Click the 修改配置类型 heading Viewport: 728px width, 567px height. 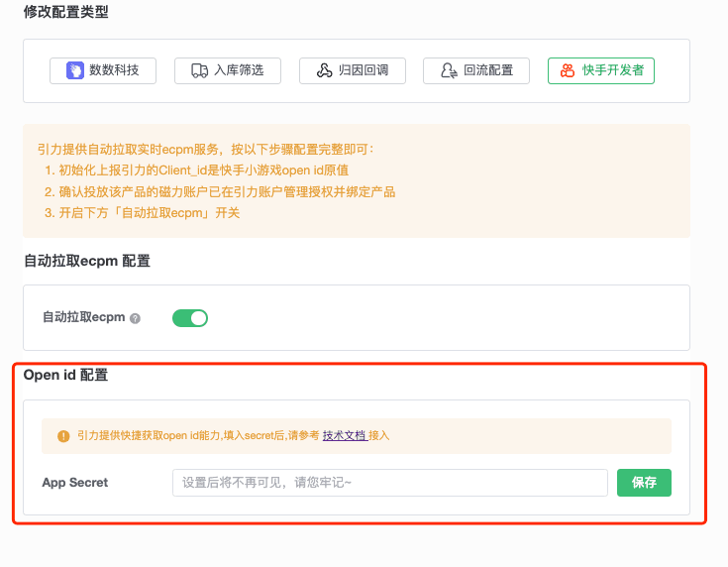click(x=66, y=12)
